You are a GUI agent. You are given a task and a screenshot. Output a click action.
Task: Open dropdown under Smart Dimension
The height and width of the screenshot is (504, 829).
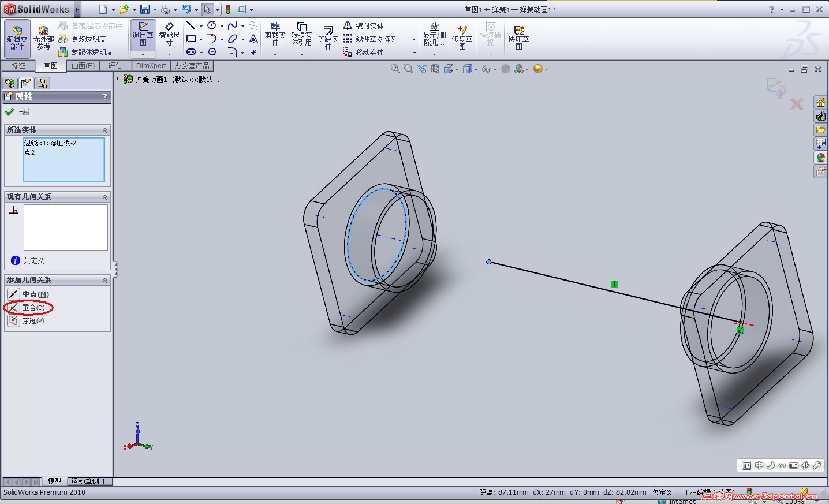point(169,54)
